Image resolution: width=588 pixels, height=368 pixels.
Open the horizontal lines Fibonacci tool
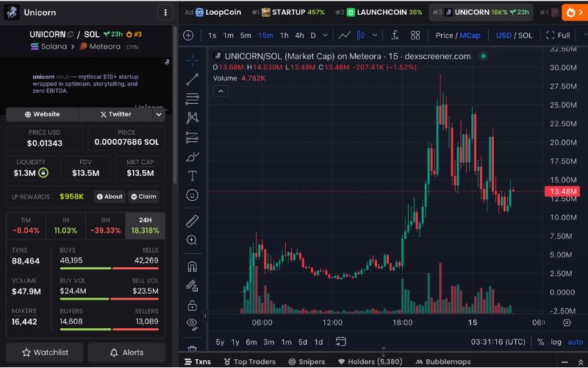click(193, 99)
